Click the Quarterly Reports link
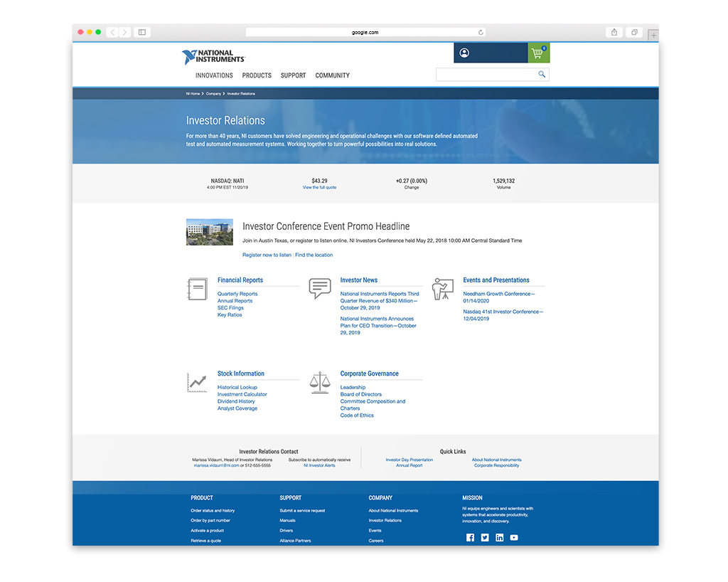The width and height of the screenshot is (728, 582). (x=237, y=294)
